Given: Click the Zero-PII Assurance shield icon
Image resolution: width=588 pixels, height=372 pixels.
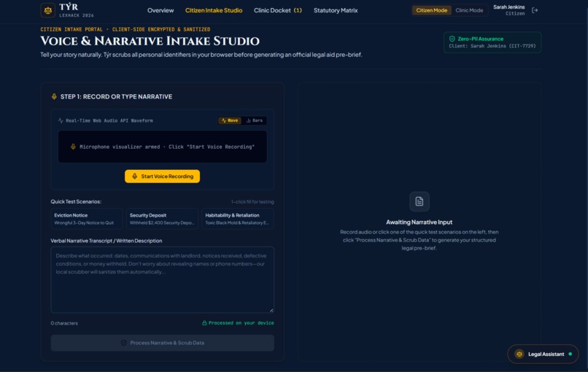Looking at the screenshot, I should point(452,39).
